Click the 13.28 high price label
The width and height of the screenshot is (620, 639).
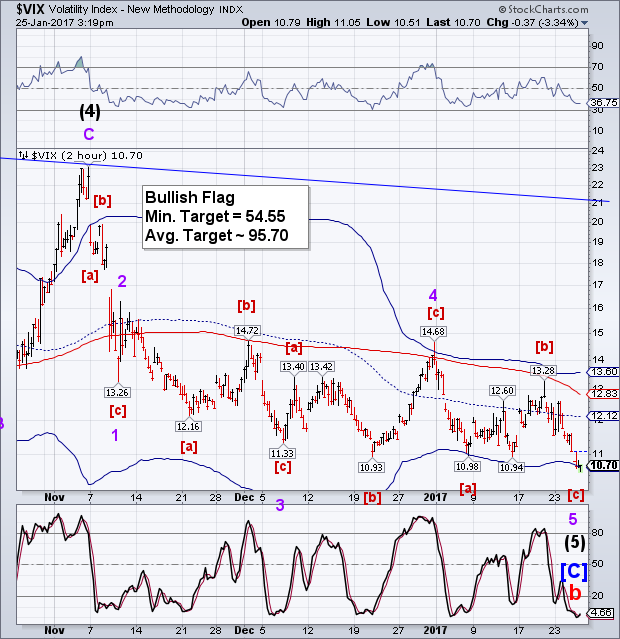click(543, 370)
